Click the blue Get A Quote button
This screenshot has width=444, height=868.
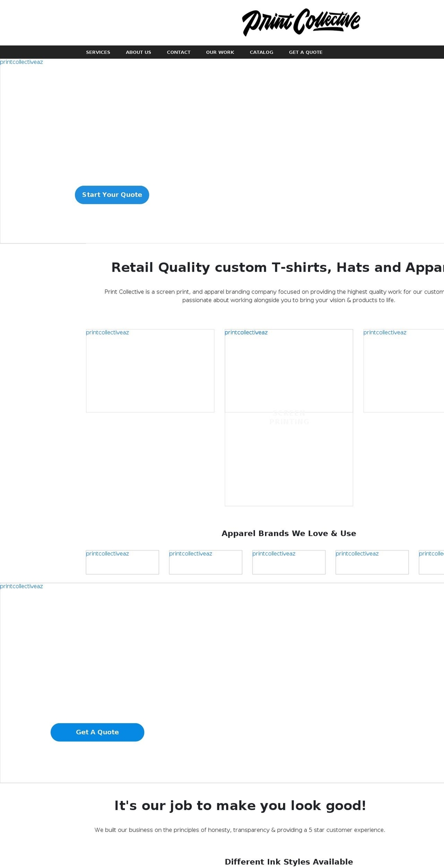click(x=97, y=732)
